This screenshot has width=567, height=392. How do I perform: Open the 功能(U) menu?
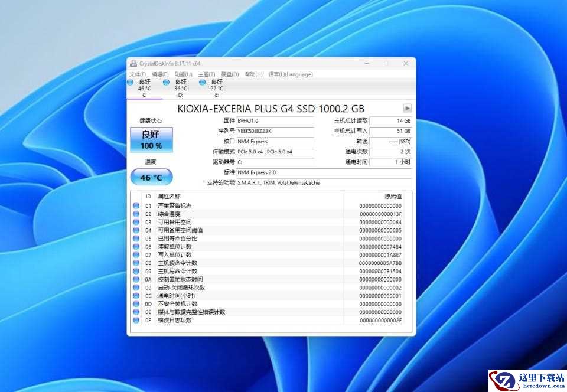pos(183,74)
